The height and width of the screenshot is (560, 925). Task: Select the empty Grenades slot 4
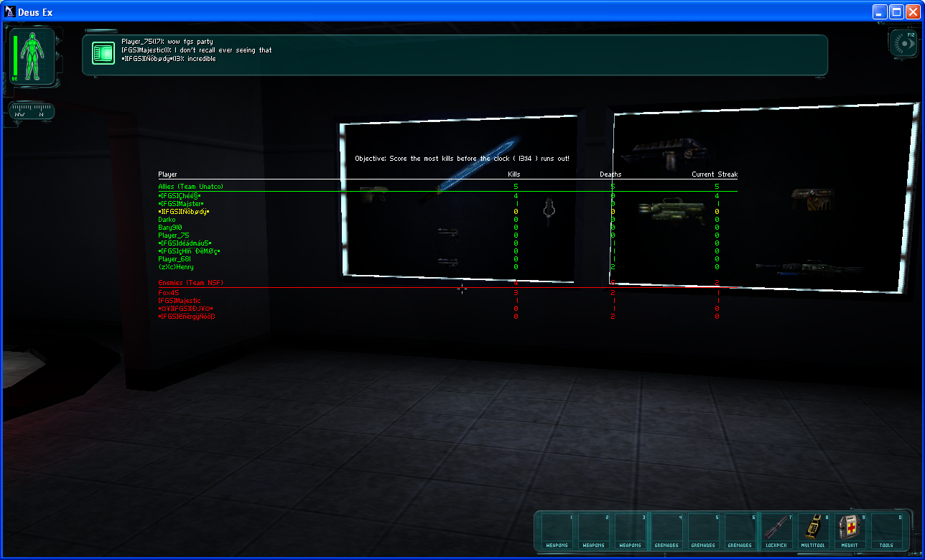(667, 531)
